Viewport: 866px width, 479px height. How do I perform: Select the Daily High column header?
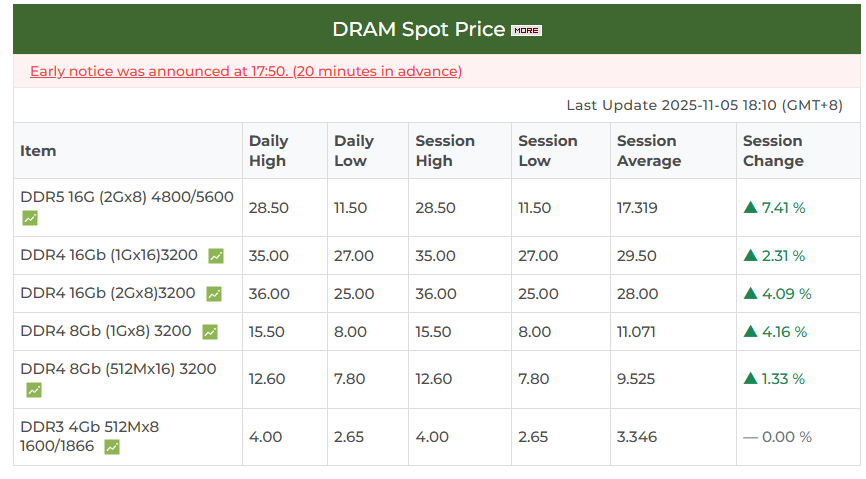pos(268,151)
